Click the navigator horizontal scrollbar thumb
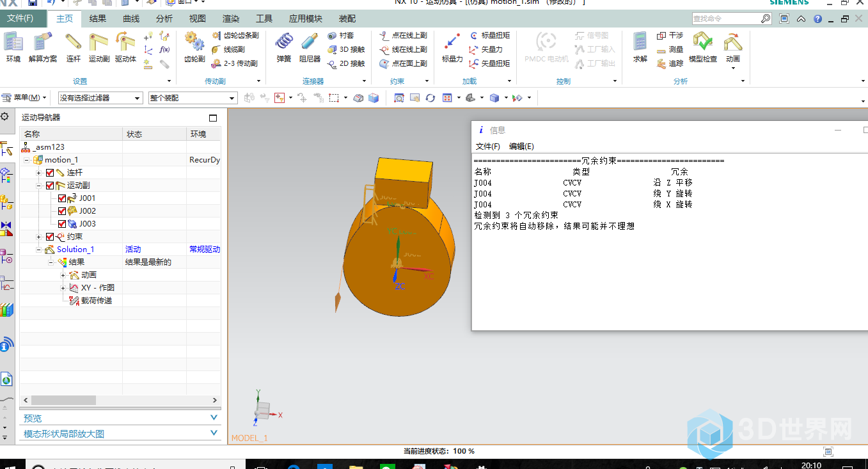Screen dimensions: 868x469 coord(63,400)
